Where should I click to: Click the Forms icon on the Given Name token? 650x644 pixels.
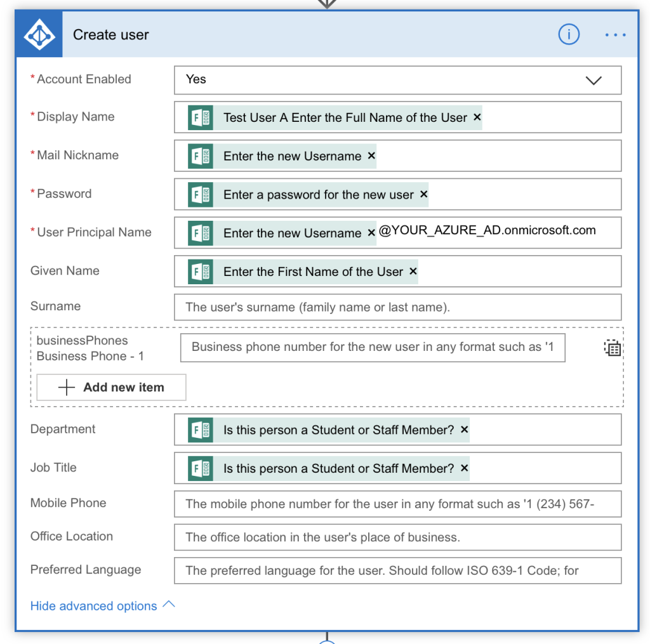(202, 271)
